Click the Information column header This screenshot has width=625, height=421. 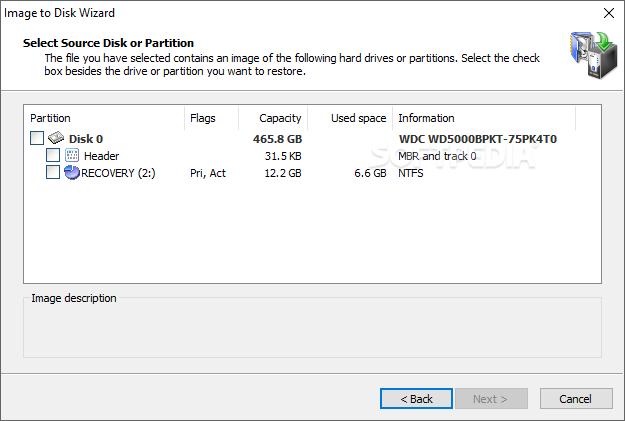pyautogui.click(x=484, y=118)
